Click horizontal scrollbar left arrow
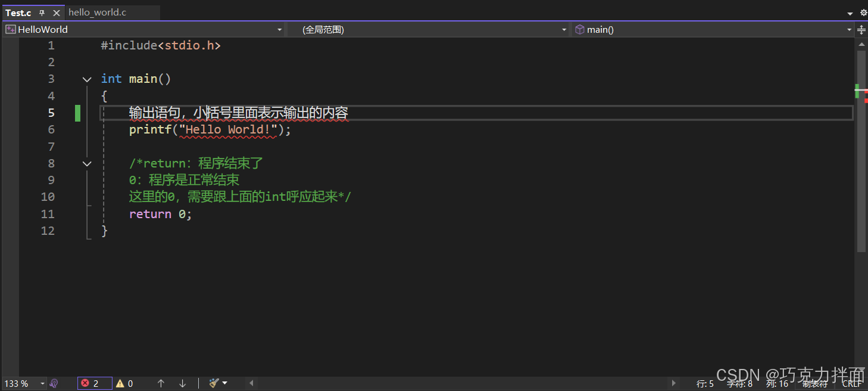Viewport: 868px width, 391px height. coord(251,383)
